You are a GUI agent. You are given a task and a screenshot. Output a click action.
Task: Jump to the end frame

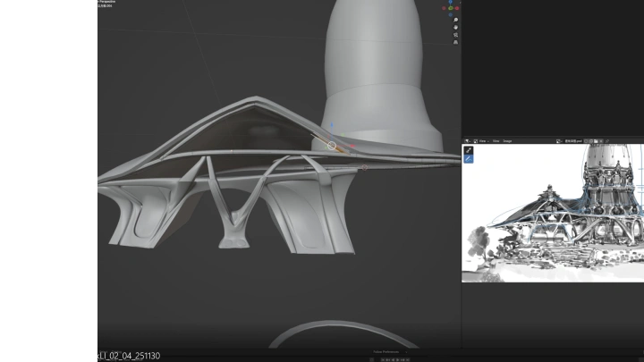pos(408,360)
